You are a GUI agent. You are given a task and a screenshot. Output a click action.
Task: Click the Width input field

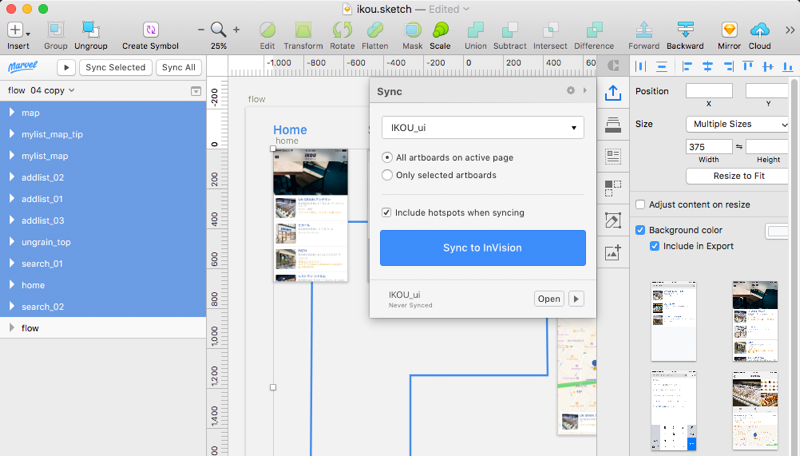[709, 147]
